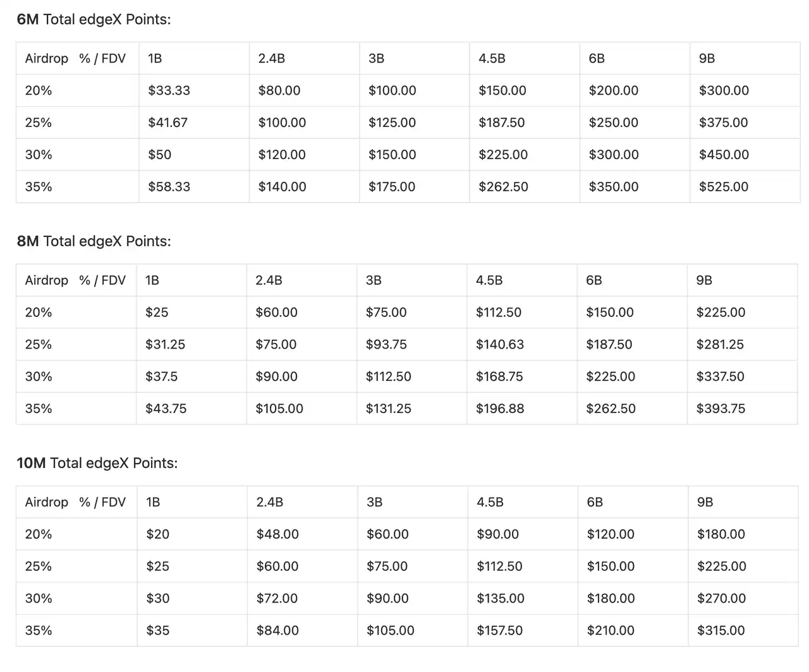Click the $31.25 cell
The image size is (809, 672).
pos(165,344)
